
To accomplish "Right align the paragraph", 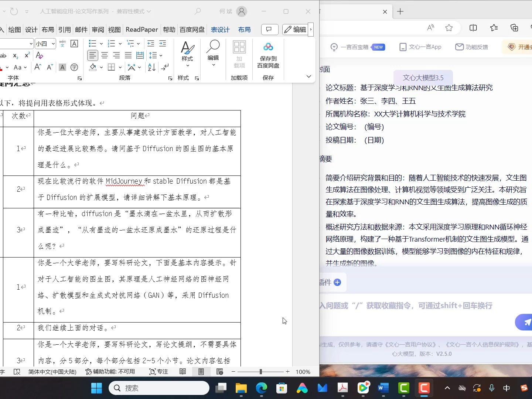I will [x=116, y=55].
